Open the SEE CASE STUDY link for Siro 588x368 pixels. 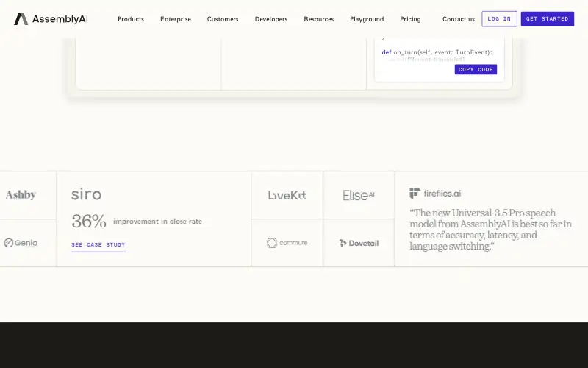pos(98,245)
